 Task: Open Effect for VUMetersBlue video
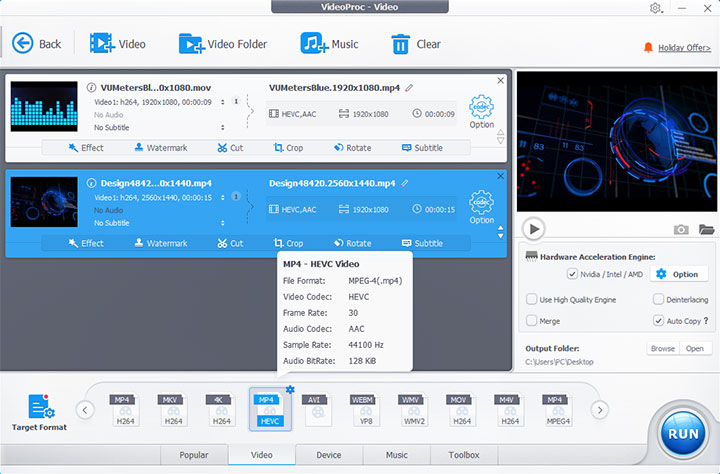[x=86, y=147]
